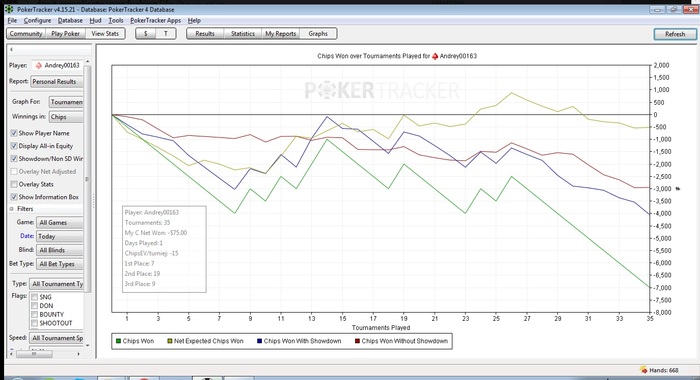
Task: Click the yellow Net Expected Chips Won legend marker
Action: [x=170, y=341]
